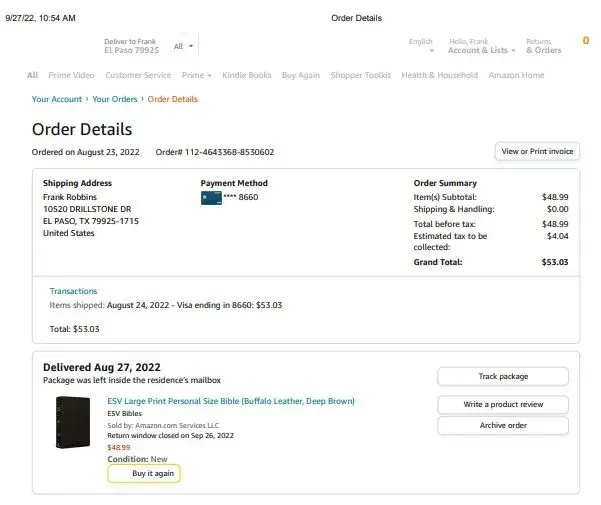Go to Returns & Orders
Viewport: 601px width, 505px height.
pyautogui.click(x=543, y=46)
